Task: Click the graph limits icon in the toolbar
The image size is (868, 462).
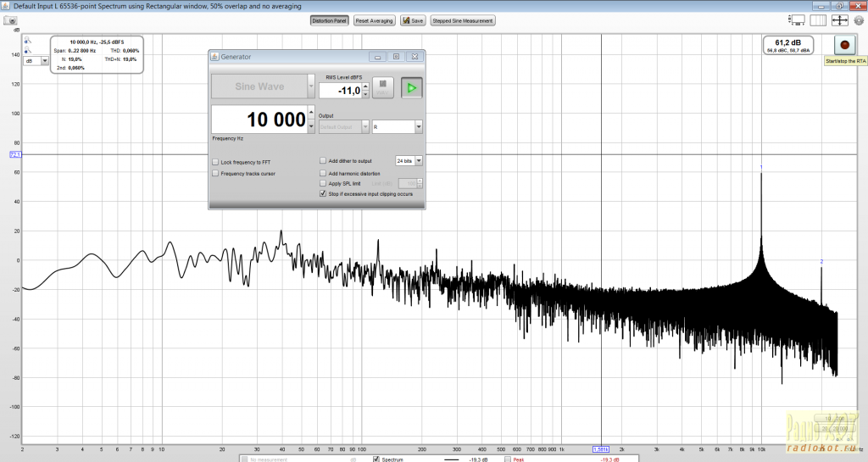Action: (x=818, y=19)
